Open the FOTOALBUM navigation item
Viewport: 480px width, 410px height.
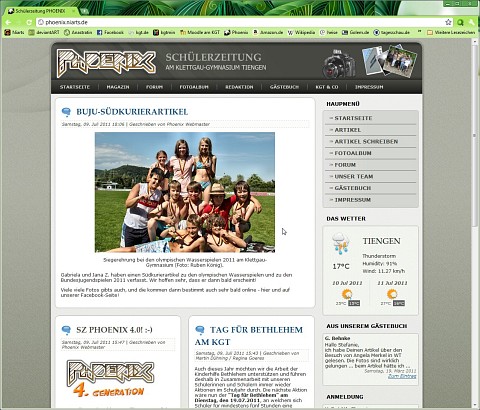pyautogui.click(x=194, y=87)
